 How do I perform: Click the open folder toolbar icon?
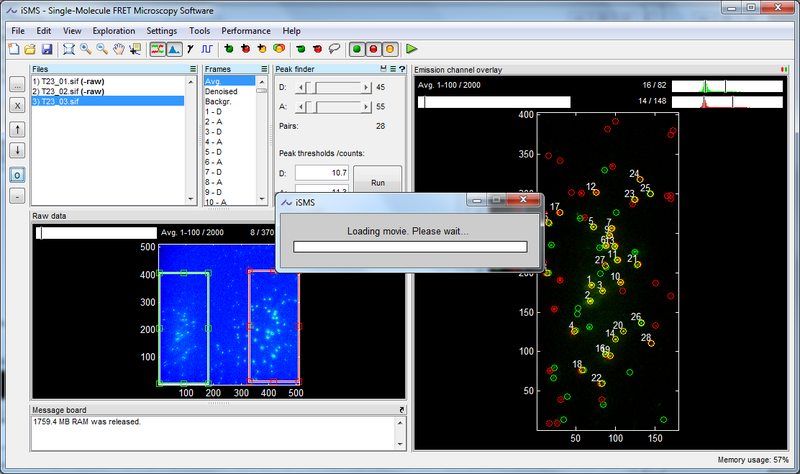tap(32, 48)
